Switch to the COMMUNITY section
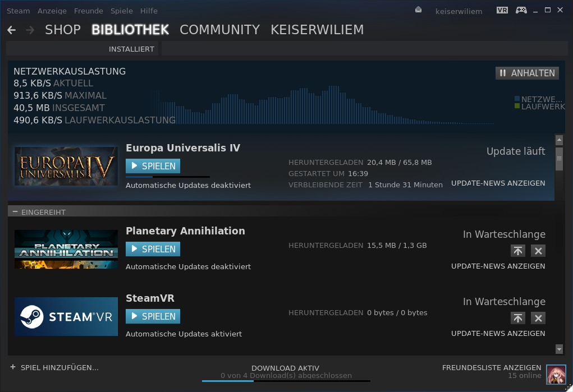The image size is (573, 392). (x=219, y=30)
